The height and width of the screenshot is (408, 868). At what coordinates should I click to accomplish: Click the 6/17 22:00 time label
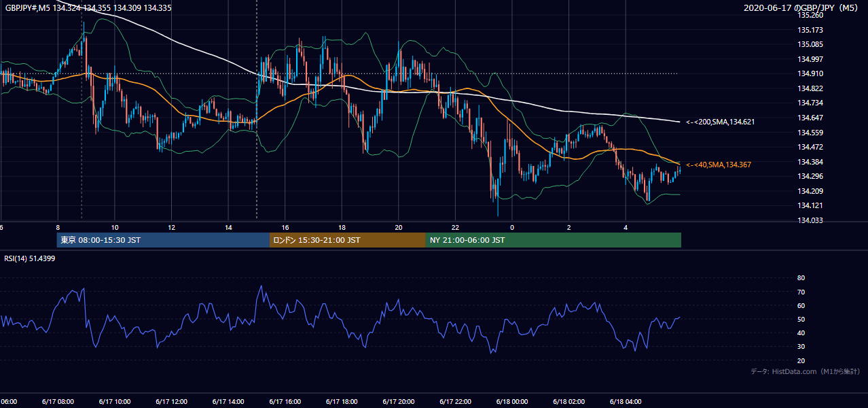tap(455, 402)
